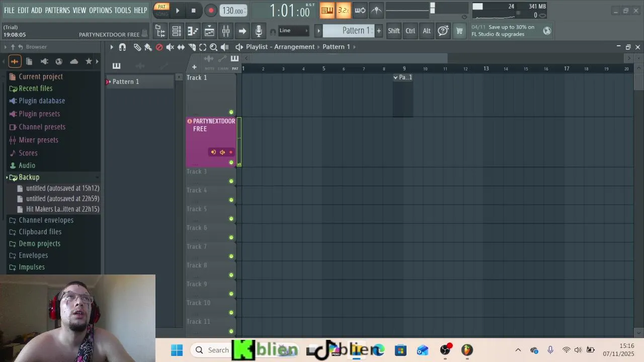Show the starred favorites tab in Browser
The image size is (644, 362).
(x=89, y=61)
